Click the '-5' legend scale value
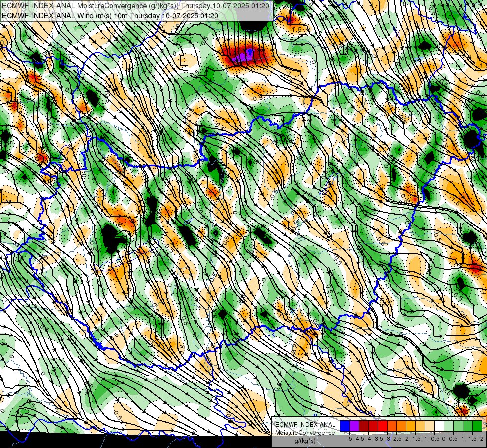This screenshot has height=448, width=487. 349,439
